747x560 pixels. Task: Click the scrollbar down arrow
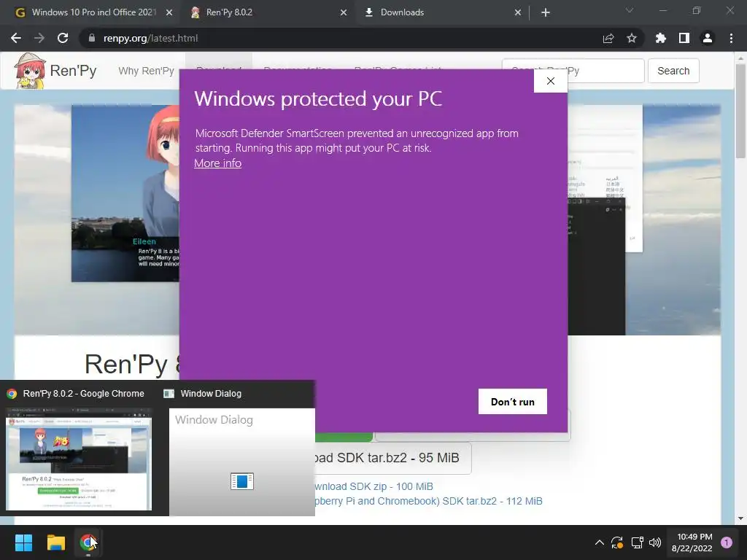click(x=740, y=518)
